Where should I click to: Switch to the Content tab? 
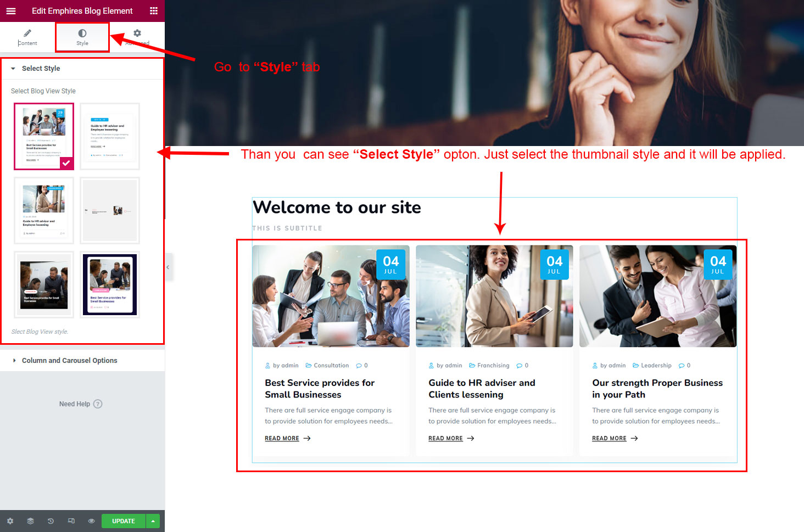point(27,37)
